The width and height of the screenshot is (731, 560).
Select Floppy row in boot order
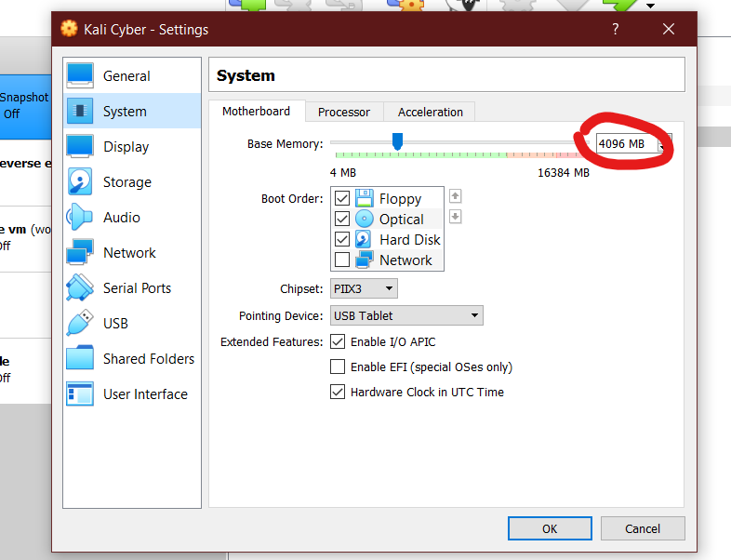click(x=387, y=198)
